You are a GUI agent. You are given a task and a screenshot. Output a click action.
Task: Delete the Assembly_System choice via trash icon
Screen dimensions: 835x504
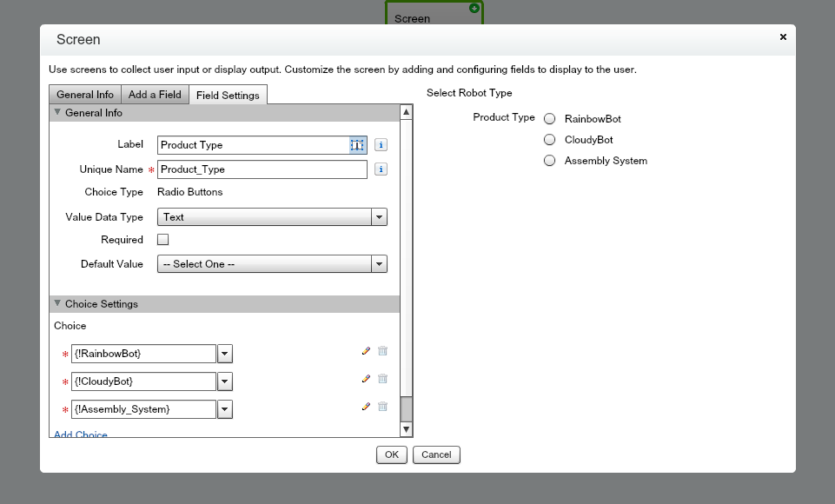point(382,406)
